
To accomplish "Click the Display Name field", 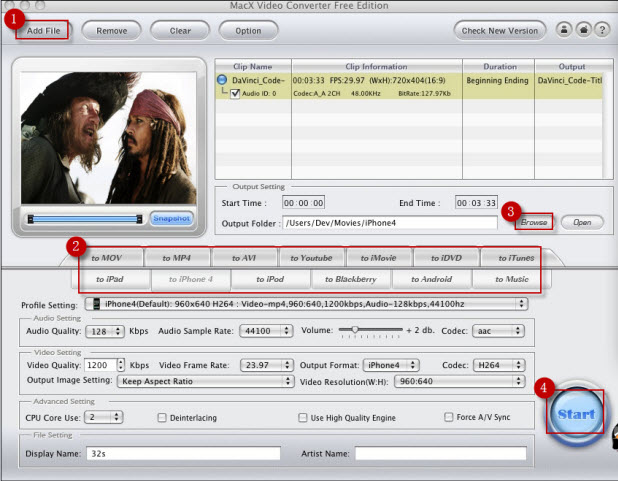I will [x=183, y=453].
